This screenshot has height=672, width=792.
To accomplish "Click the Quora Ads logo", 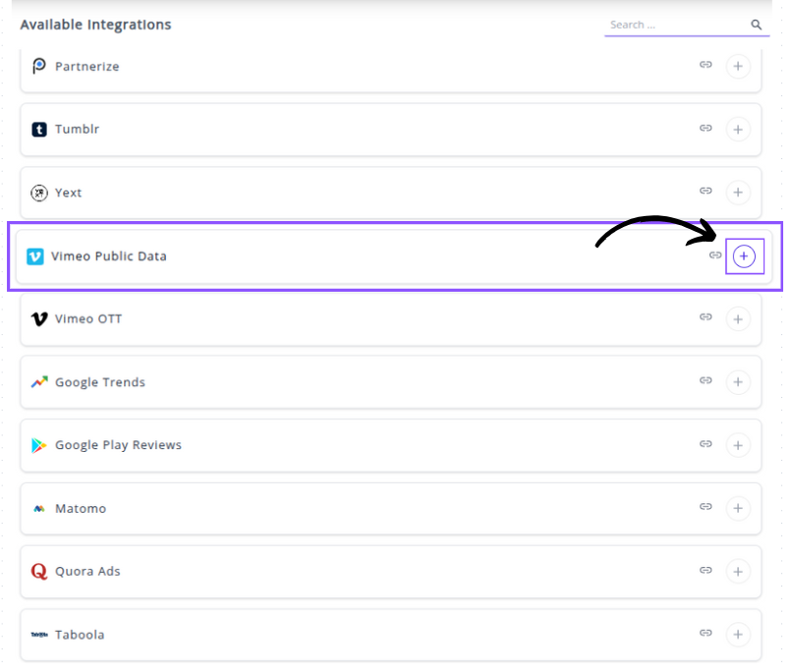I will (x=39, y=571).
